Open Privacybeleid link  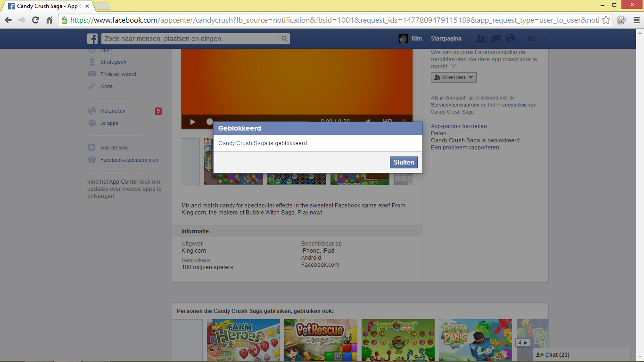(512, 105)
